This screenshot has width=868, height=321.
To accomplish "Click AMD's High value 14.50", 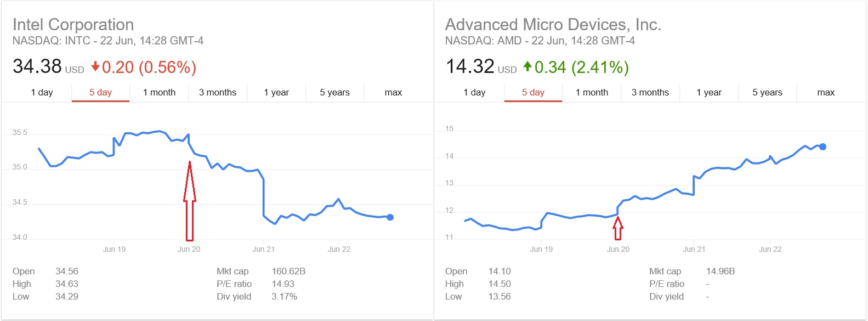I will (500, 284).
